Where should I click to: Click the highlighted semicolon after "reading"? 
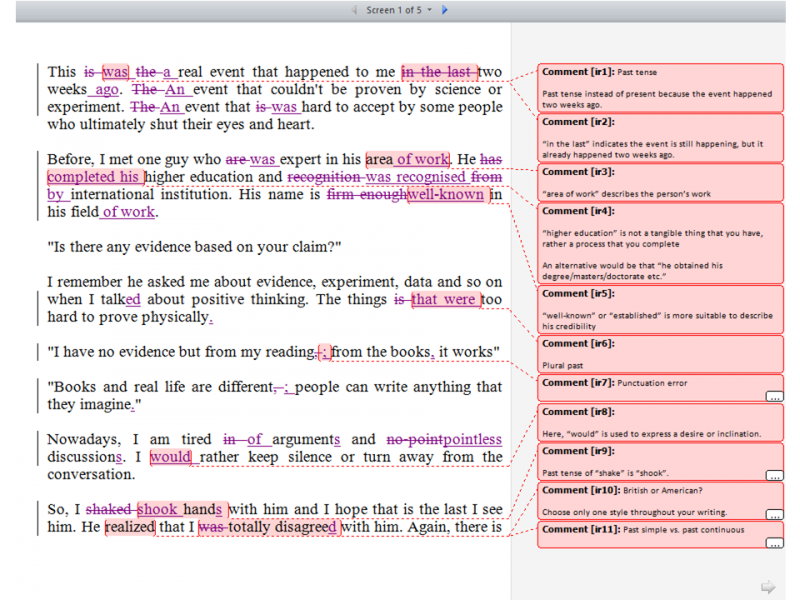325,353
